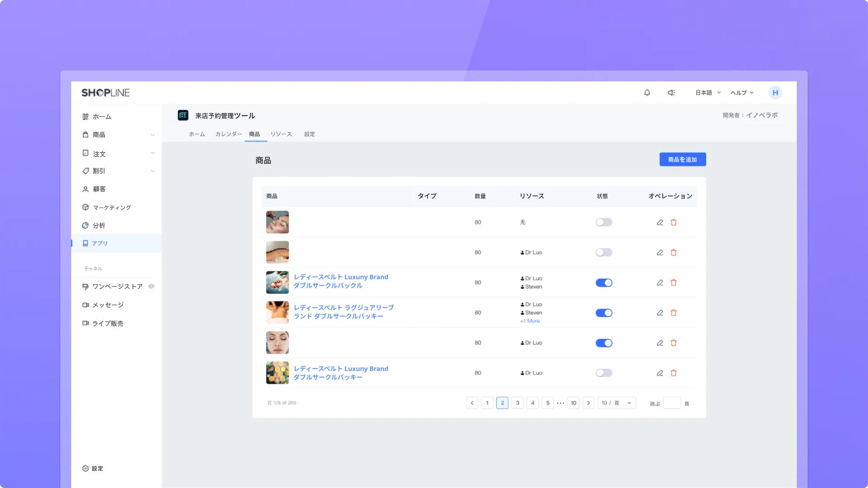Click the user avatar H icon
Viewport: 868px width, 488px height.
coord(775,93)
